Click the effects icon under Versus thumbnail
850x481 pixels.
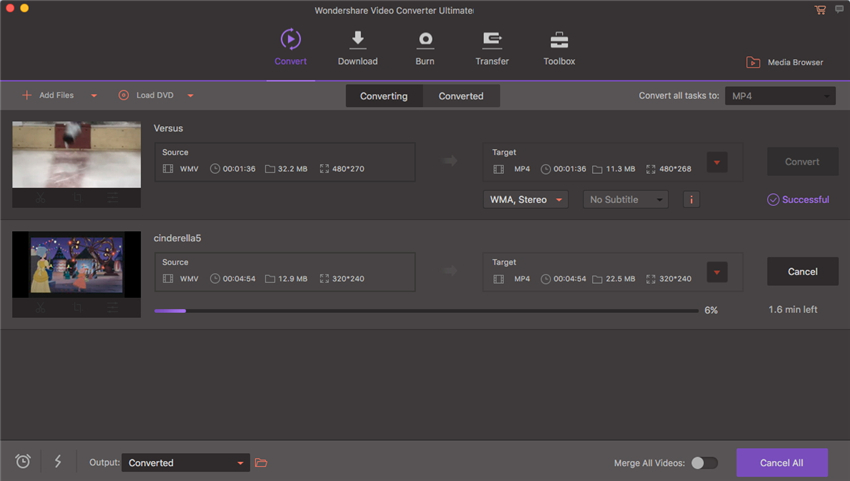click(x=113, y=198)
